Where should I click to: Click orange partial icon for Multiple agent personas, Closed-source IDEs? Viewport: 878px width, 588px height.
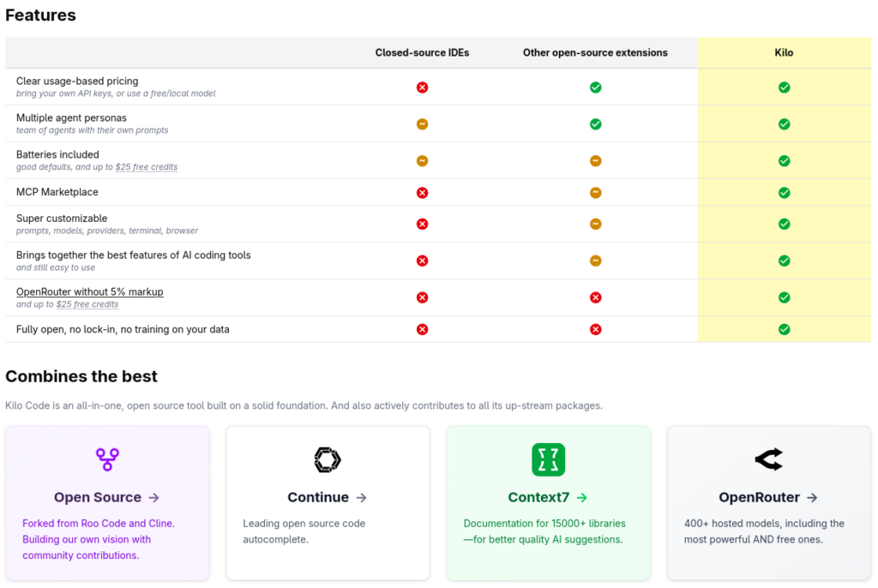(x=422, y=123)
